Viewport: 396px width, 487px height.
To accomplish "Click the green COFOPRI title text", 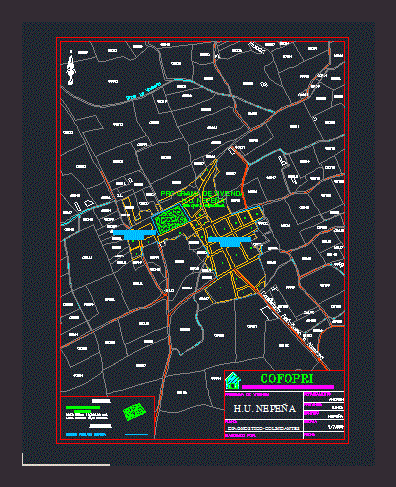I will (287, 378).
